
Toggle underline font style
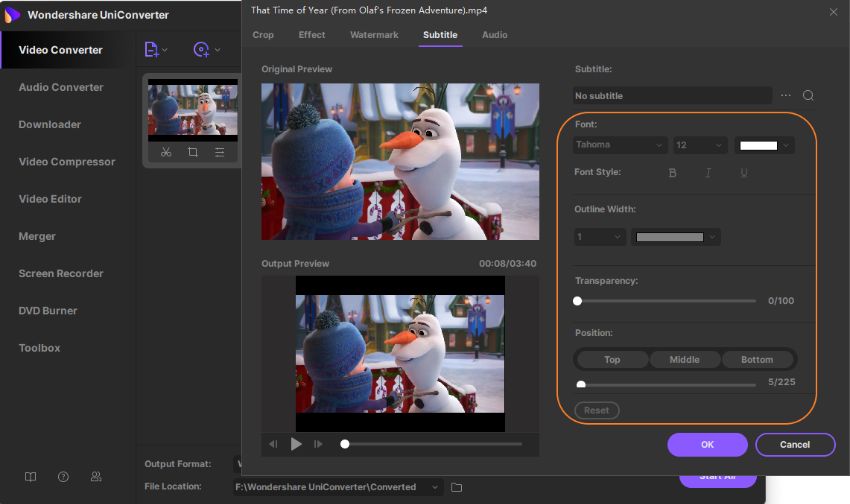coord(744,173)
